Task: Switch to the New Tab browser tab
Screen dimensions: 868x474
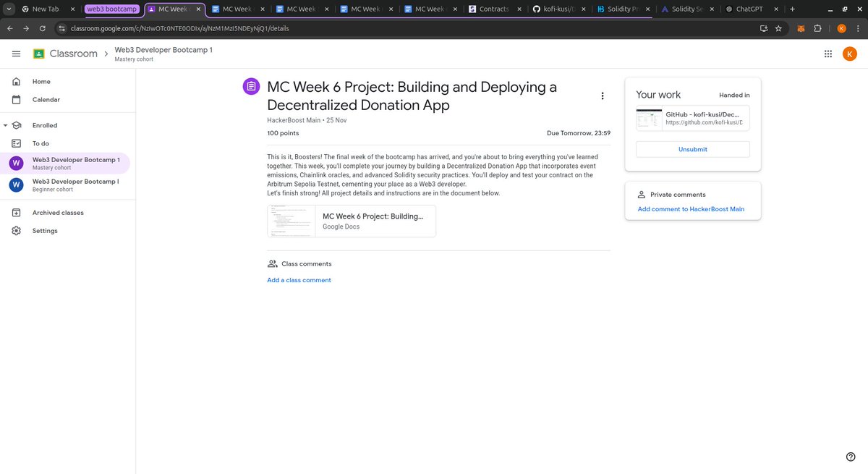Action: coord(47,9)
